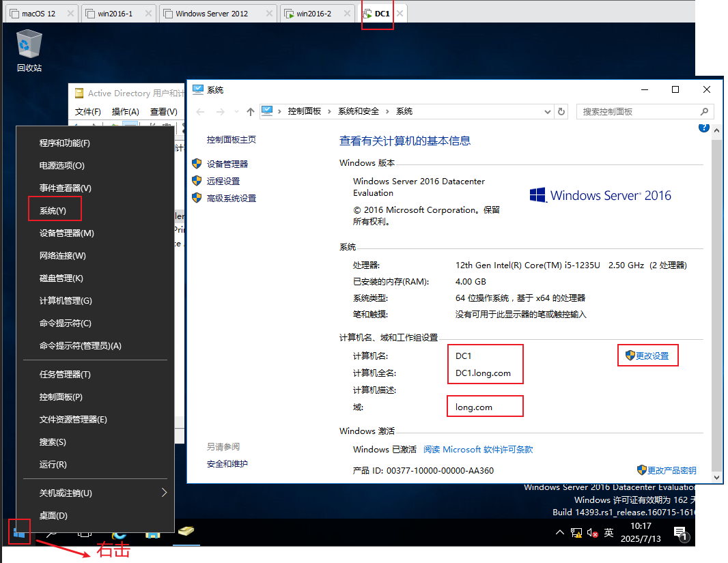
Task: Choose 任务管理器(T) from the context menu
Action: click(x=95, y=374)
